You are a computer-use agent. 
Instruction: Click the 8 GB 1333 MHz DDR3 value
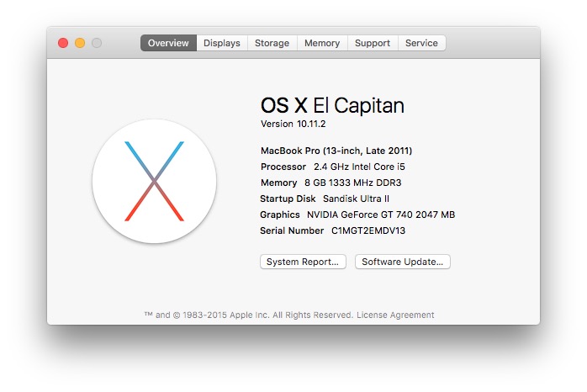pos(352,183)
